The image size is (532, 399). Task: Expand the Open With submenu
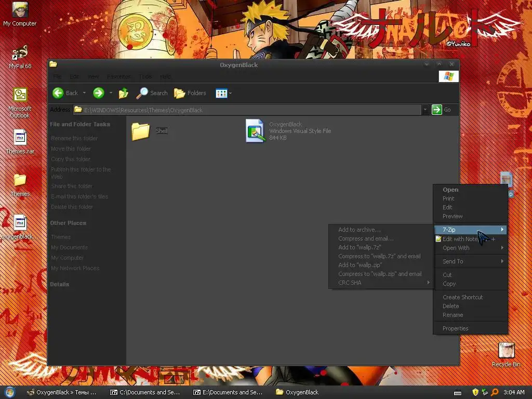470,248
